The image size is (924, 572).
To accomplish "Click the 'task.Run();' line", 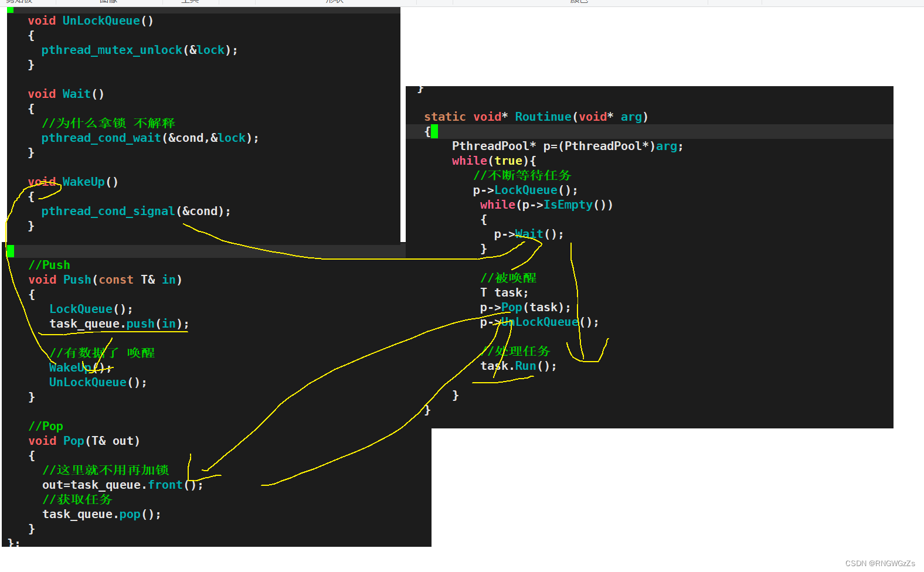I will pyautogui.click(x=518, y=366).
